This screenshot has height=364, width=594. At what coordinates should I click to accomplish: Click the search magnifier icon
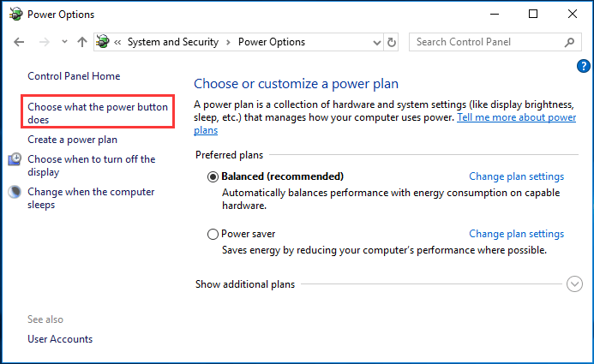[570, 42]
